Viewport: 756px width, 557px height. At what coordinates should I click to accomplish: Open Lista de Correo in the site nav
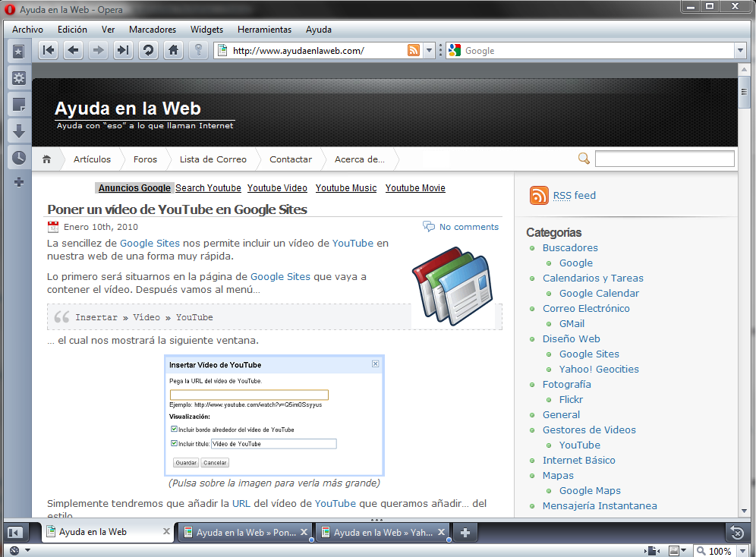(x=213, y=159)
